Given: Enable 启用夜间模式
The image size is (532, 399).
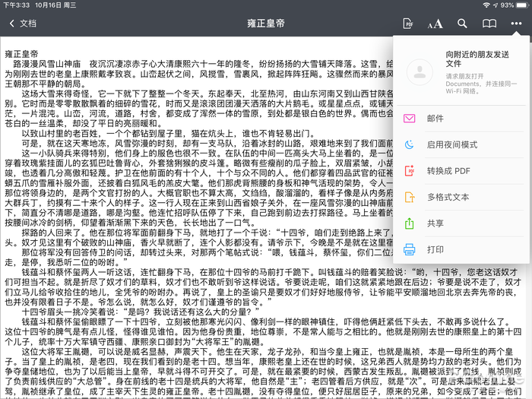Looking at the screenshot, I should click(461, 145).
